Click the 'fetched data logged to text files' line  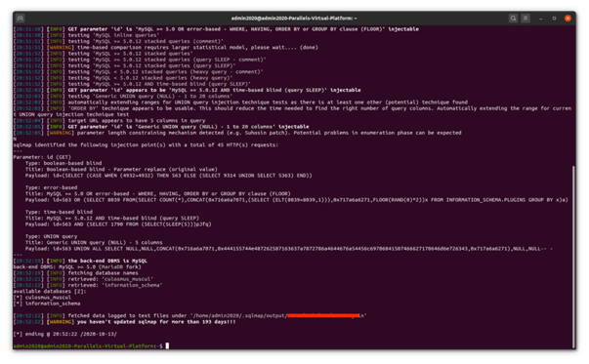coord(189,315)
